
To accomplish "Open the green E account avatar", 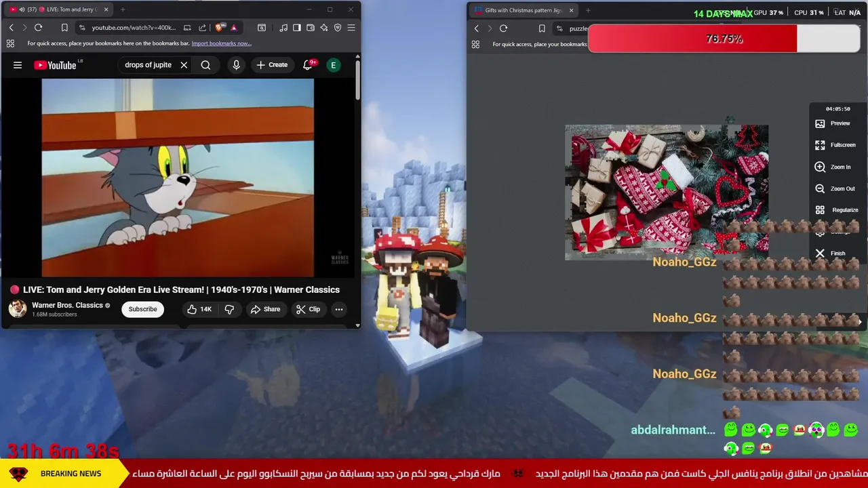I will tap(333, 65).
